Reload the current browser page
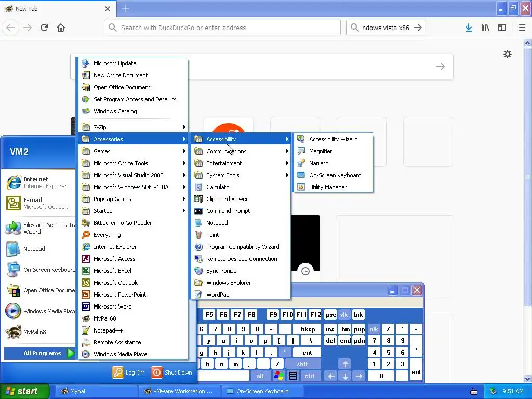This screenshot has height=399, width=532. click(44, 28)
